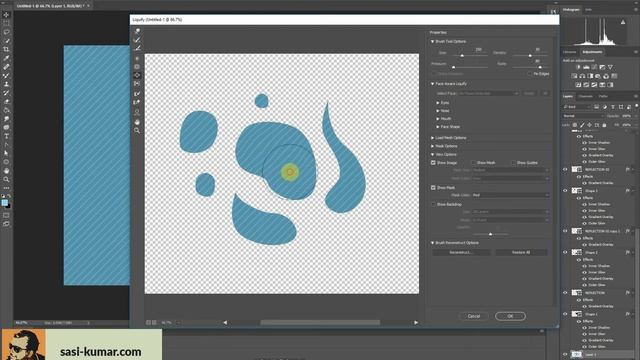Switch to the Channels tab
Screen dimensions: 640x360
click(585, 96)
